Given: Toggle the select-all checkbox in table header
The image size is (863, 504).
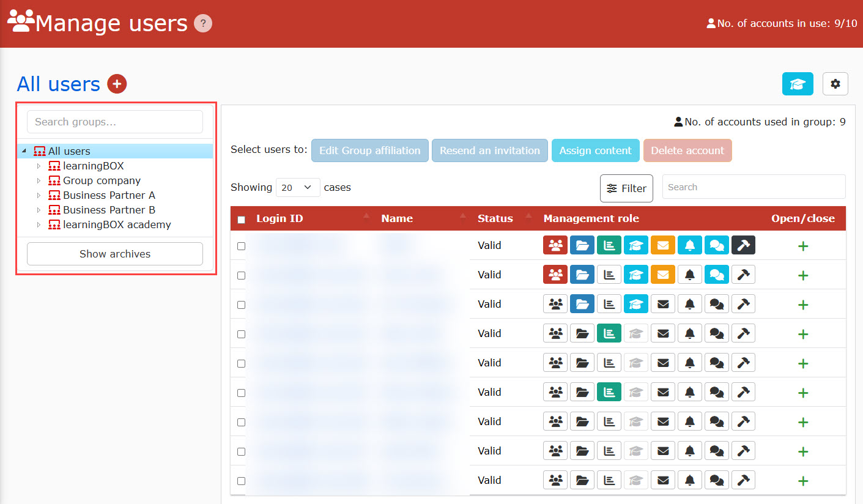Looking at the screenshot, I should coord(241,220).
